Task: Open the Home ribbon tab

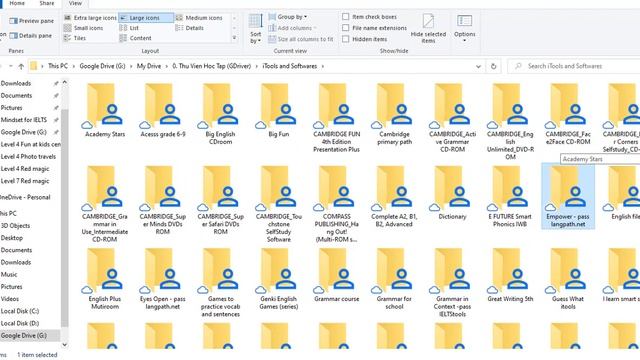Action: [17, 3]
